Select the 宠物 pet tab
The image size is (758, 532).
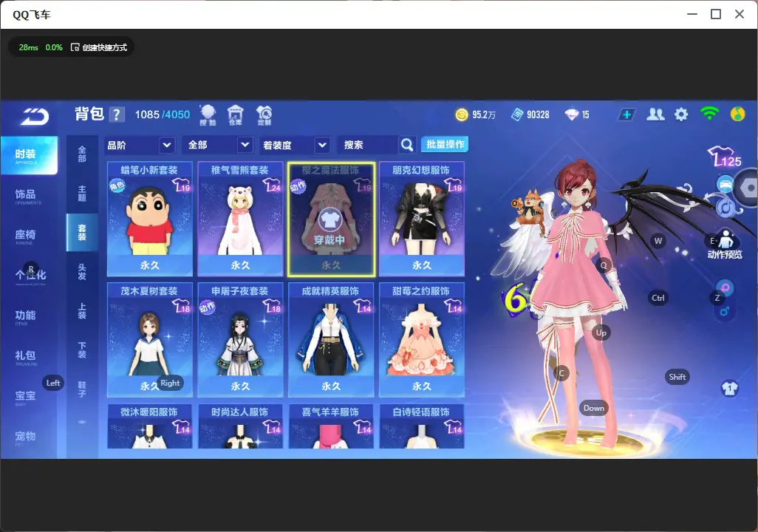[x=26, y=437]
